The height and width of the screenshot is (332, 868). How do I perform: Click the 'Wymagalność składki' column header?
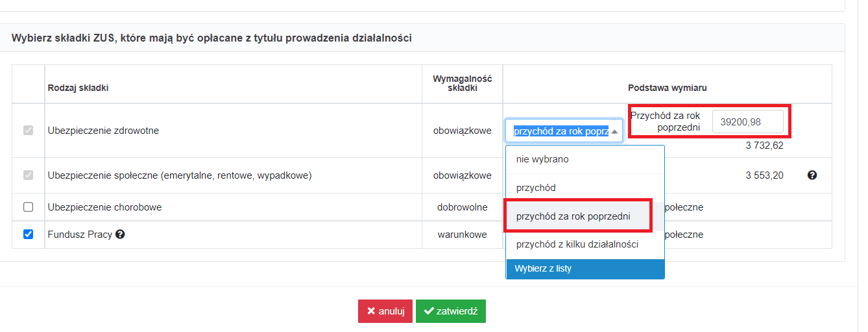coord(463,83)
